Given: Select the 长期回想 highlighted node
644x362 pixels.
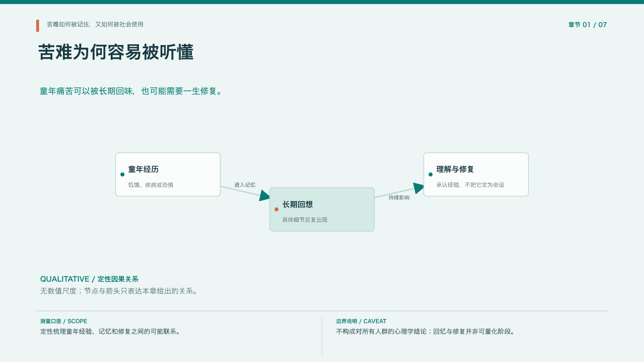Looking at the screenshot, I should click(322, 210).
